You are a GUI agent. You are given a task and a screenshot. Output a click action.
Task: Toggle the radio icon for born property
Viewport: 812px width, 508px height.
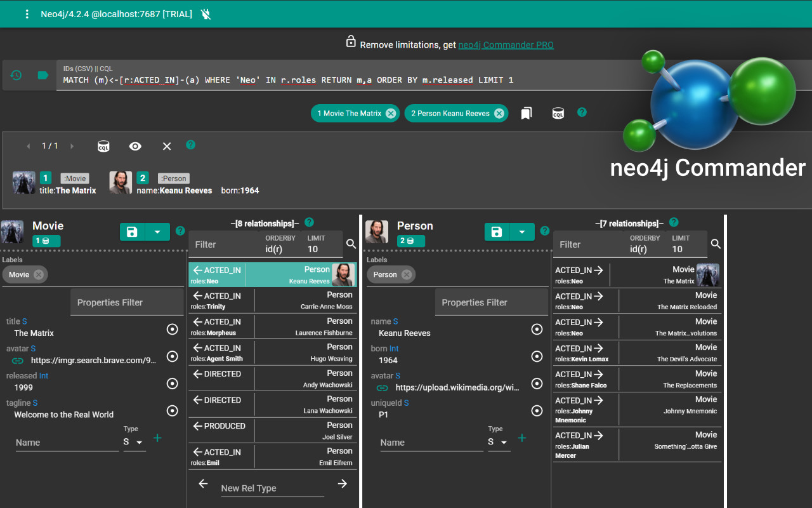tap(537, 356)
